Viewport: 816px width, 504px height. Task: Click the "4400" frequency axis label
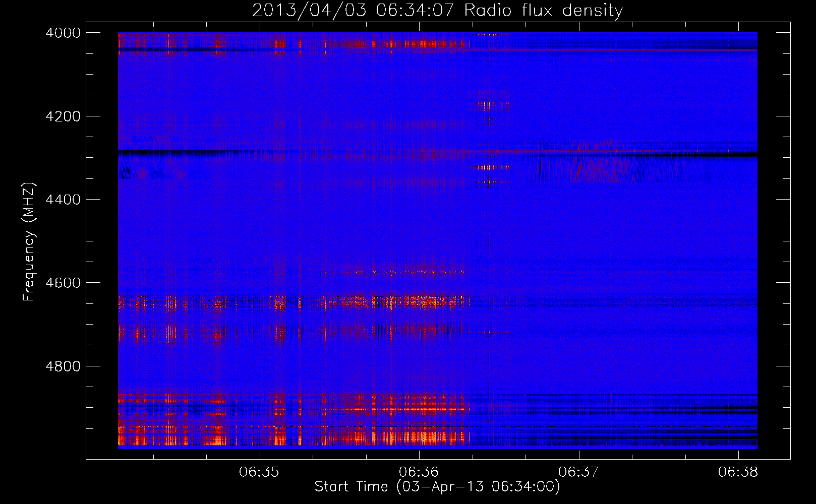(x=63, y=200)
